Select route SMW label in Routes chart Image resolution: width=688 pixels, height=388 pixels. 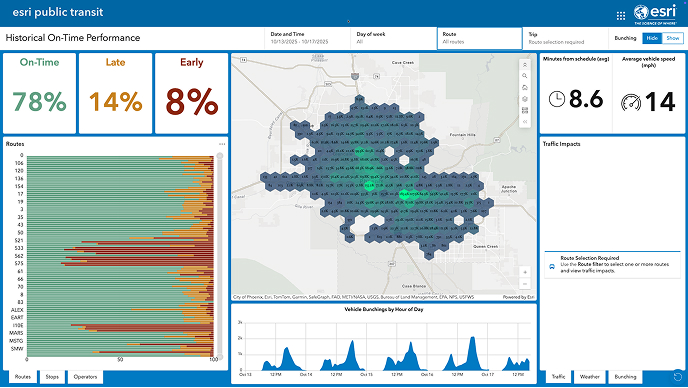point(17,349)
